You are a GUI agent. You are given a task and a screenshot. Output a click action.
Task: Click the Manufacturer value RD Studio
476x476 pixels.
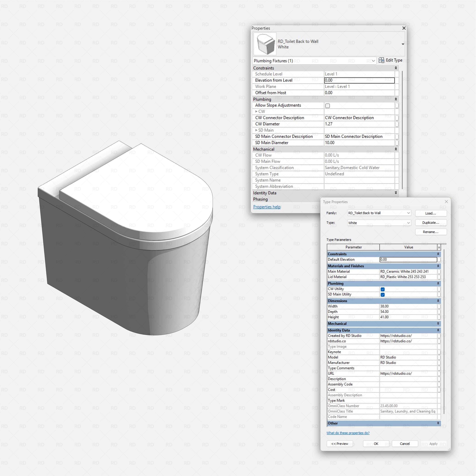(408, 363)
